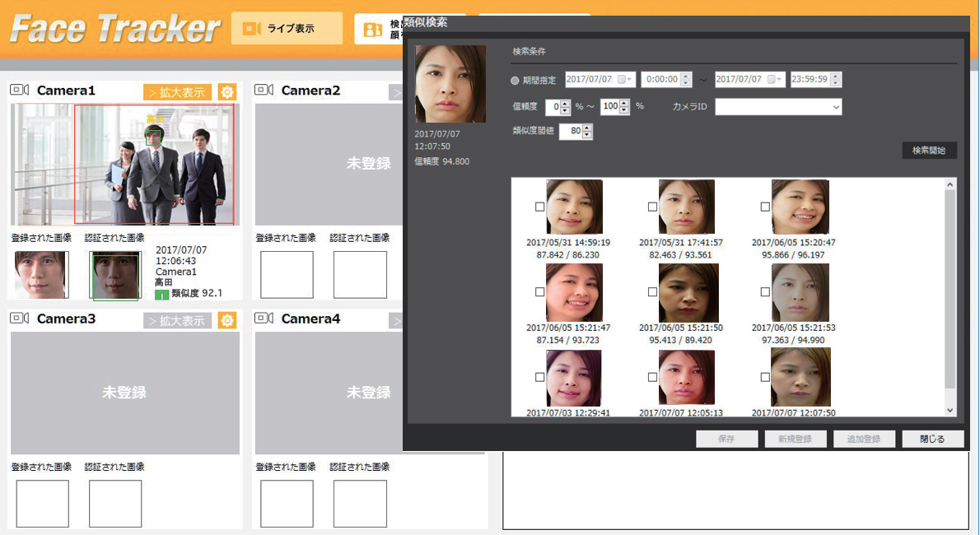Click results list scrollbar down arrow
Viewport: 980px width, 535px height.
tap(950, 411)
